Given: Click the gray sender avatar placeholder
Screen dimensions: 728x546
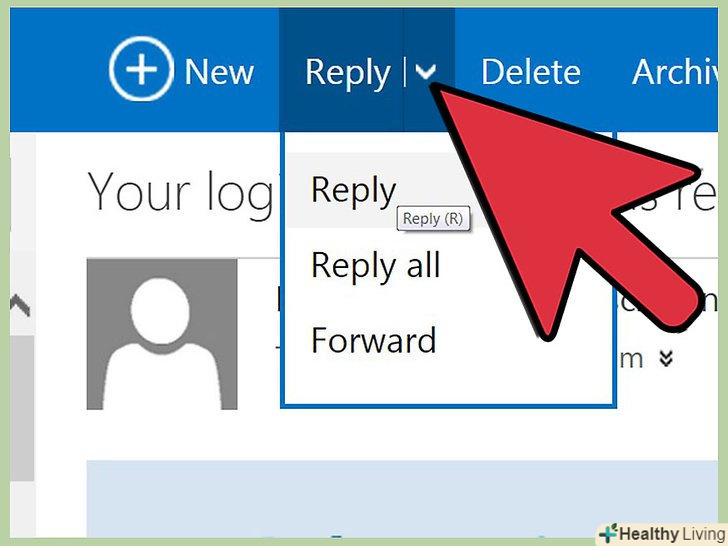Looking at the screenshot, I should 162,334.
